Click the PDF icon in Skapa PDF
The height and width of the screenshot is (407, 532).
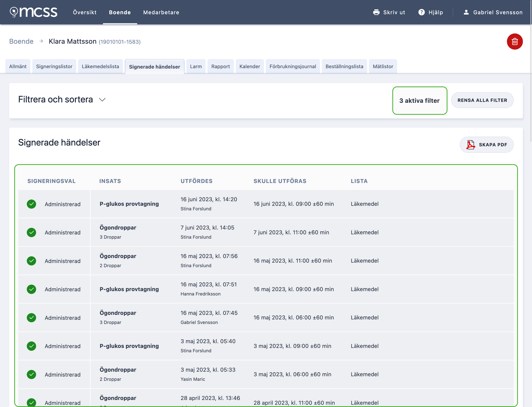(x=470, y=145)
